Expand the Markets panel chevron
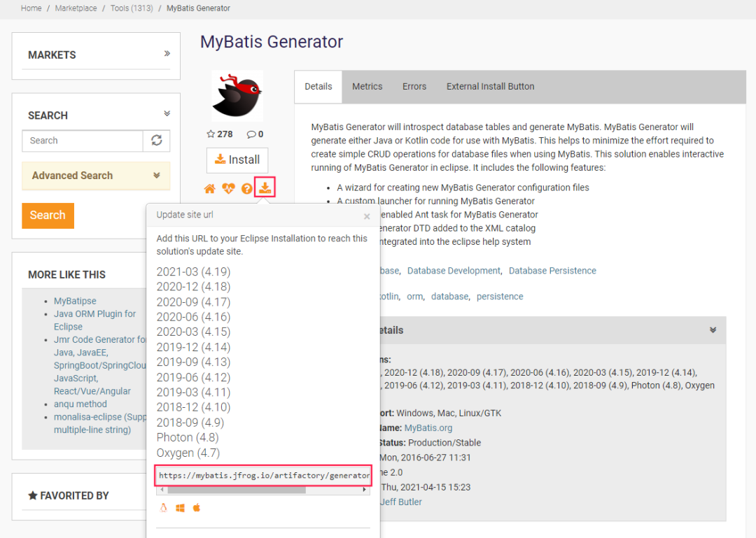 pyautogui.click(x=167, y=53)
